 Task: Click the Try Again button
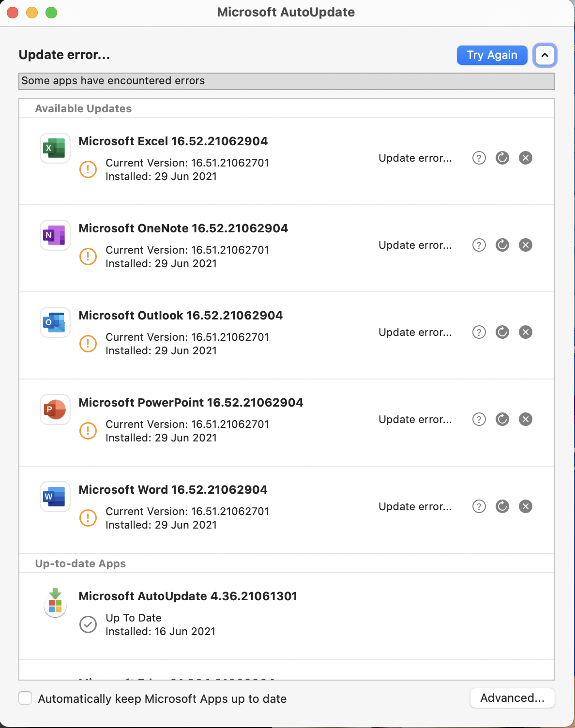(492, 55)
